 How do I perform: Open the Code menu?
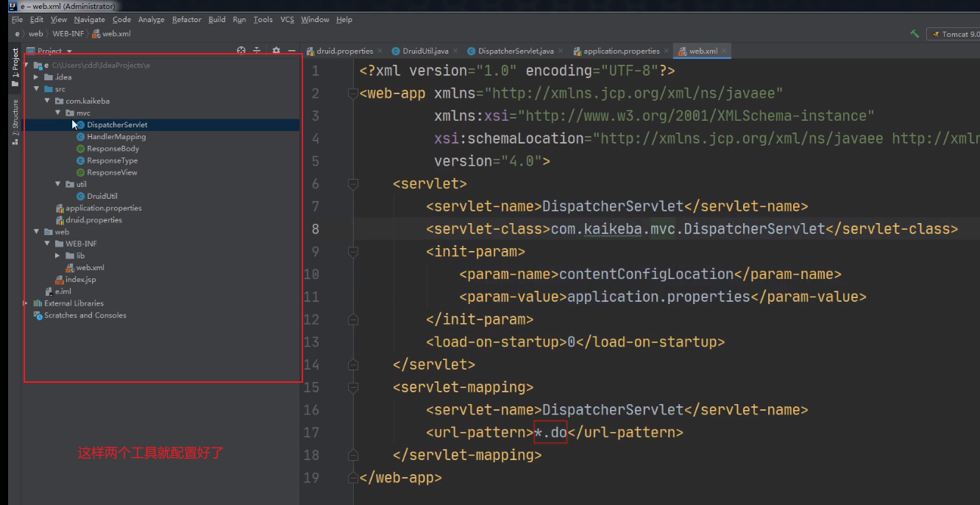[122, 20]
